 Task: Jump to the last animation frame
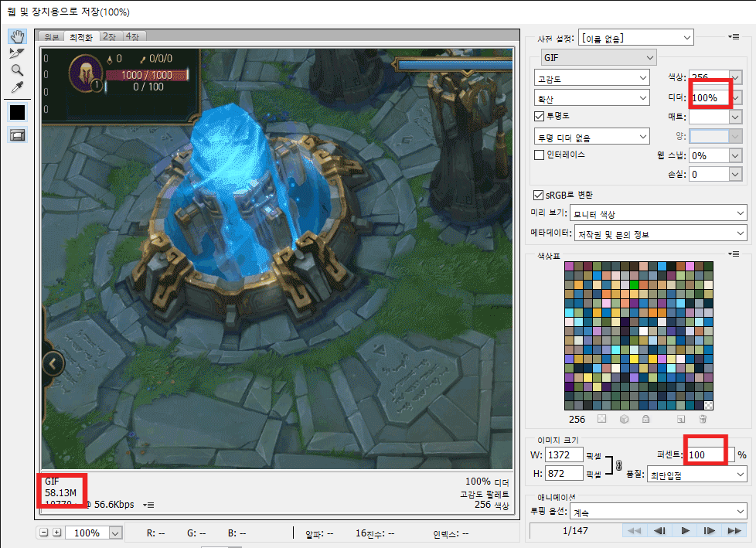click(734, 531)
